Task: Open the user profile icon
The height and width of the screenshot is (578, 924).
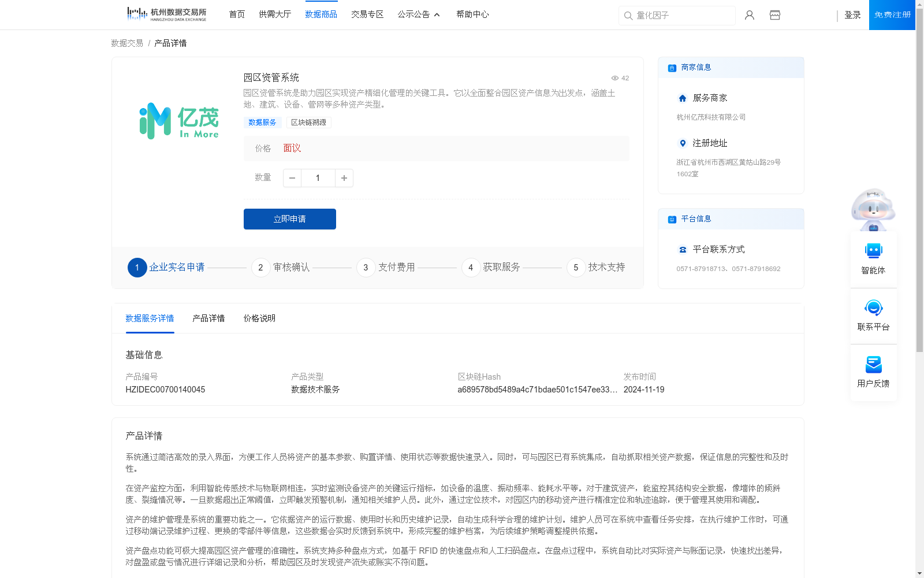Action: [750, 15]
